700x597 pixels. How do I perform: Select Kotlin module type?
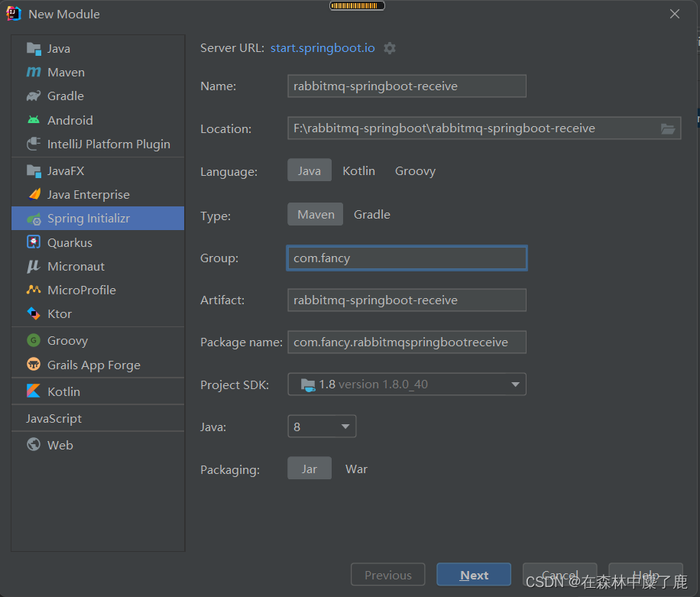click(98, 391)
